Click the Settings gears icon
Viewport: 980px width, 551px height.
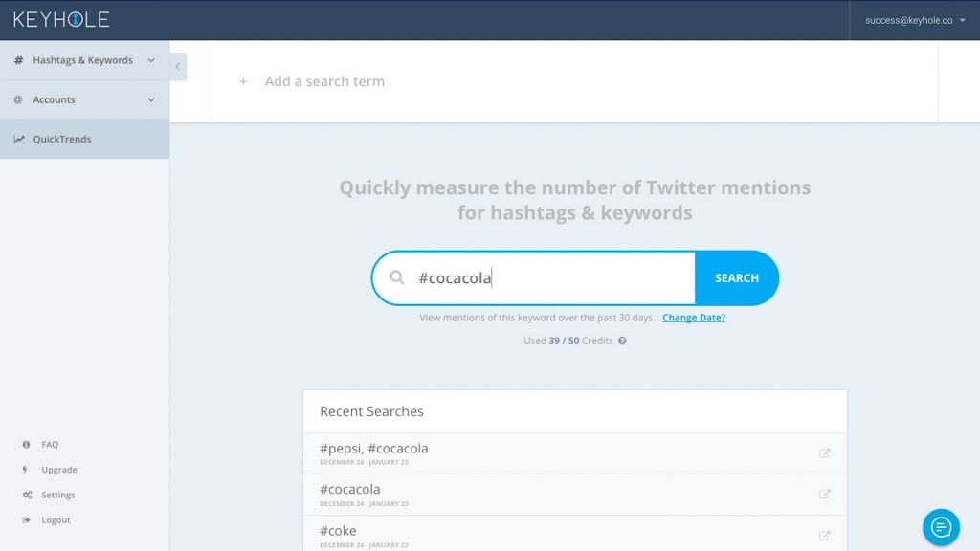27,495
